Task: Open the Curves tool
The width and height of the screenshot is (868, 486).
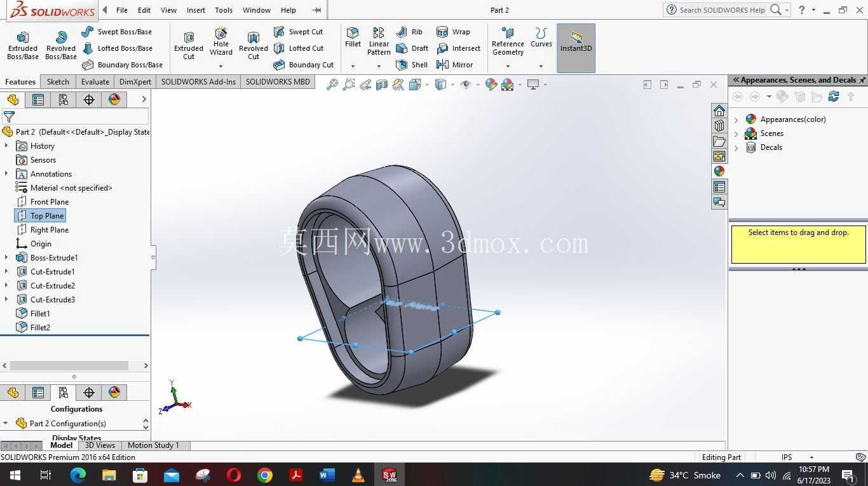Action: click(541, 38)
